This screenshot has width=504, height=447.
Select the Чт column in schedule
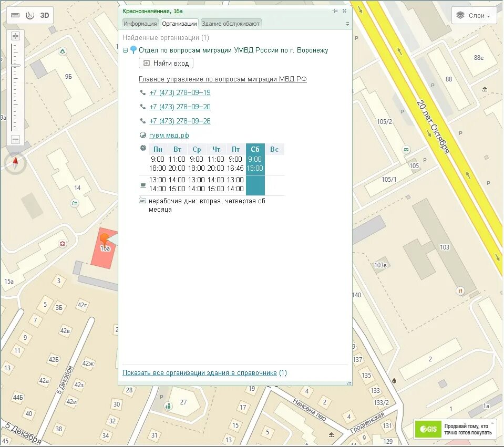tap(217, 149)
